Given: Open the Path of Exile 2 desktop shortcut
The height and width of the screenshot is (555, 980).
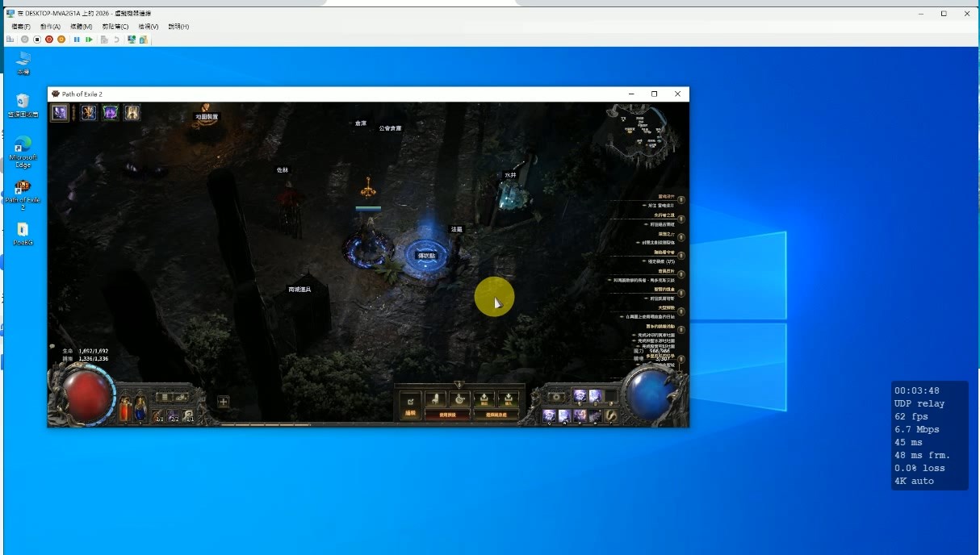Looking at the screenshot, I should point(23,194).
